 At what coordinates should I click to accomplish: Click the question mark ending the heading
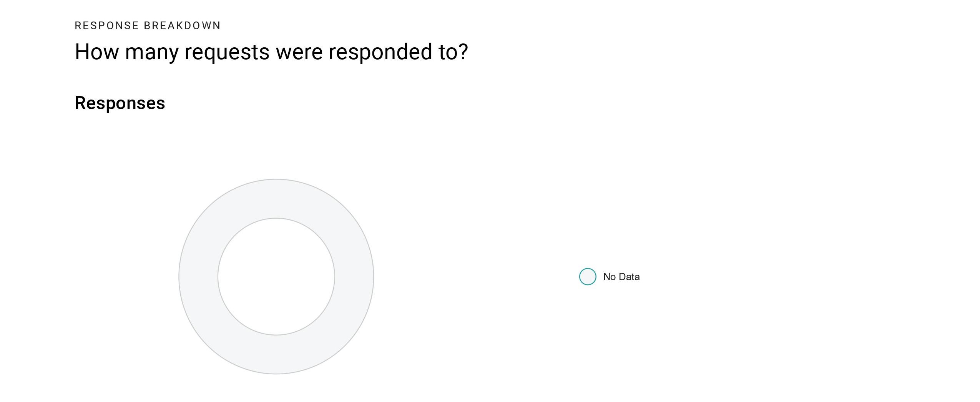[x=463, y=51]
